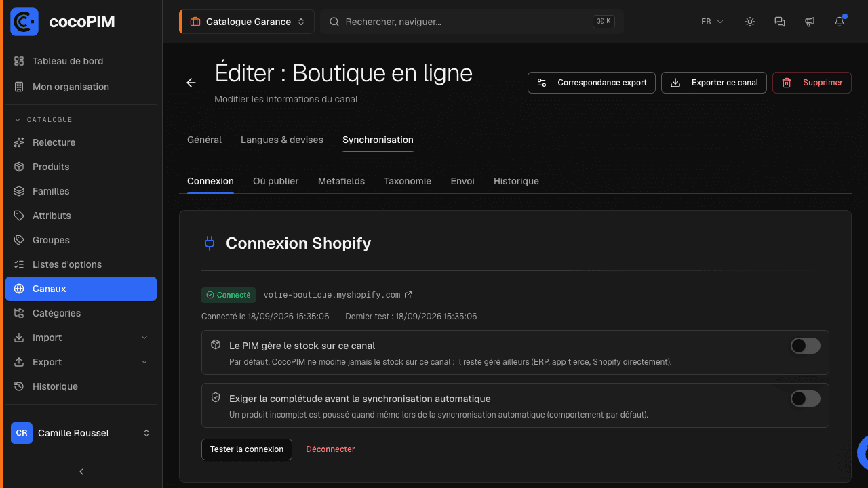This screenshot has height=488, width=868.
Task: Click the Attributs tag icon
Action: pos(19,216)
